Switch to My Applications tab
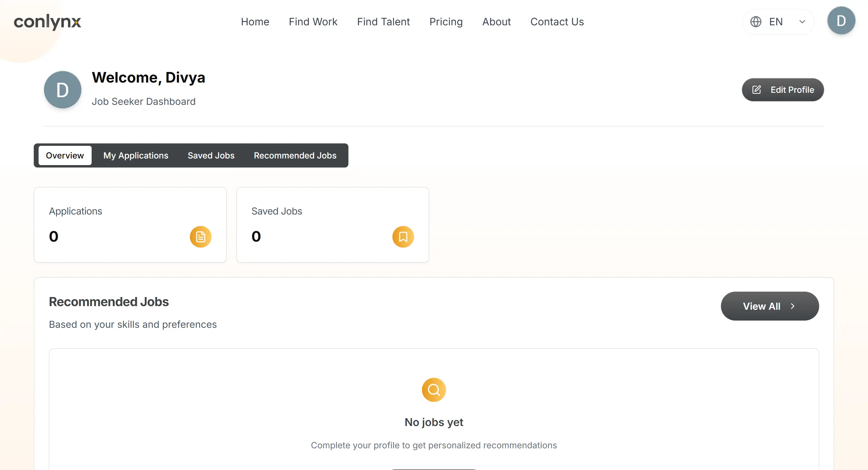Screen dimensions: 868x470 (x=136, y=155)
